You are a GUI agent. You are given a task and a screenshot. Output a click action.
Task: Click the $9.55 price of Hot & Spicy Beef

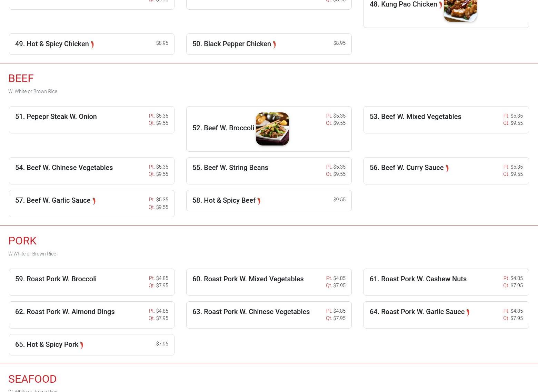(339, 200)
